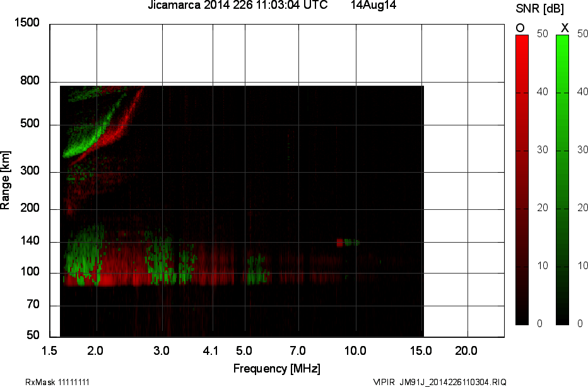Click the '3.0' frequency tick label
Viewport: 588px width, 387px height.
tap(162, 351)
